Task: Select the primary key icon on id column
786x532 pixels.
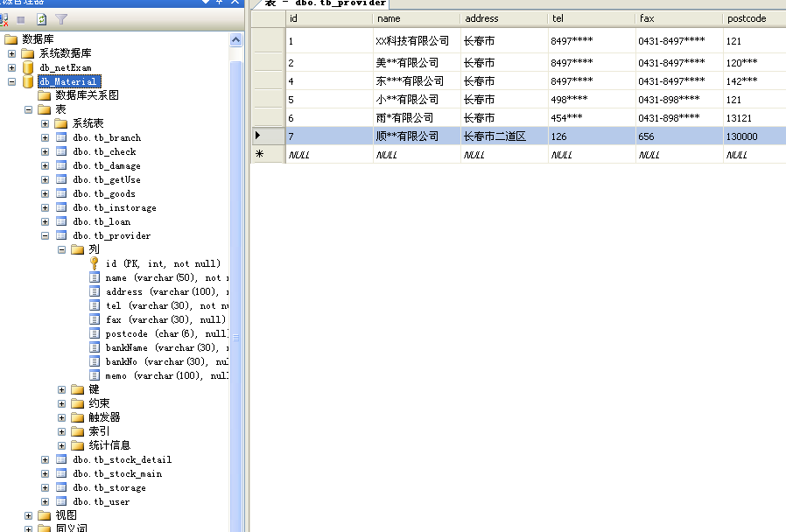Action: pyautogui.click(x=94, y=263)
